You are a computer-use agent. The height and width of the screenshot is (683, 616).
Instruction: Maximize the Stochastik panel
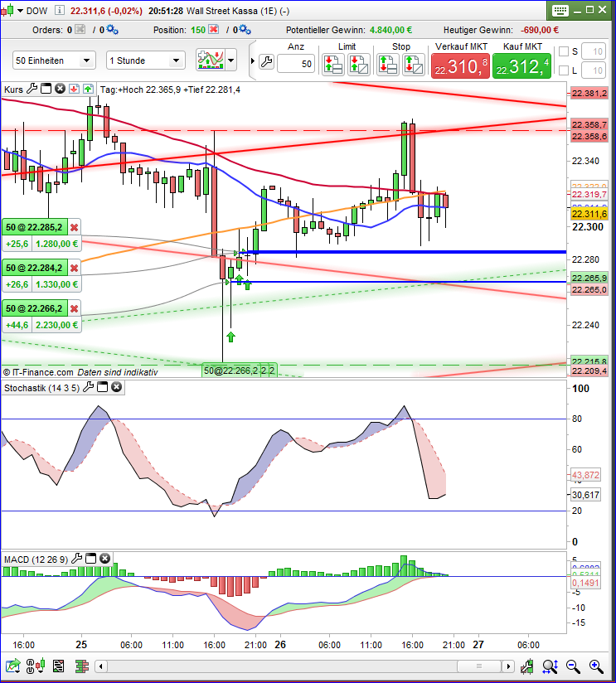pos(102,387)
